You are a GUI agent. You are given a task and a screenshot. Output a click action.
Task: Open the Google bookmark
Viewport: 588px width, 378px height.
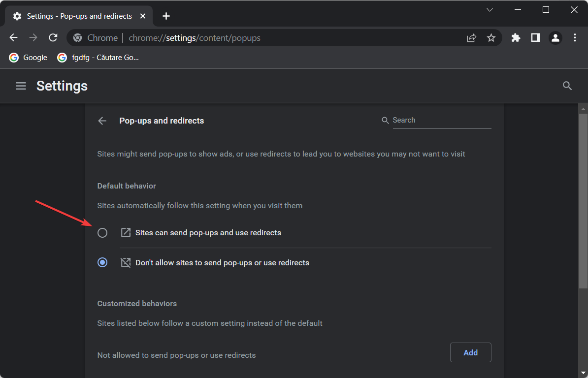click(x=28, y=58)
